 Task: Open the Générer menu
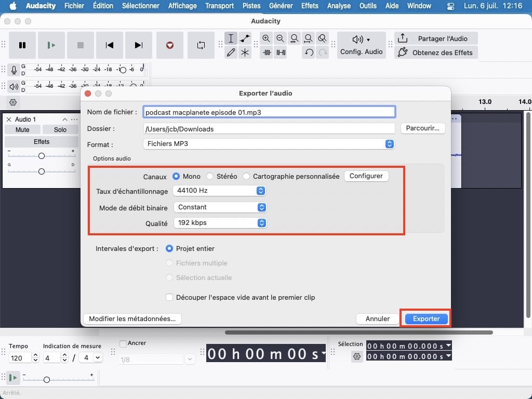[x=281, y=6]
